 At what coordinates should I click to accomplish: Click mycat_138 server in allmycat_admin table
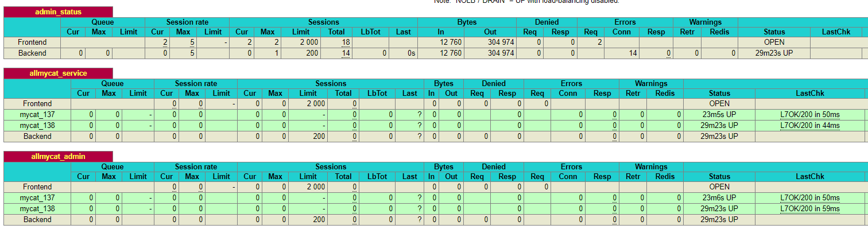click(x=37, y=209)
